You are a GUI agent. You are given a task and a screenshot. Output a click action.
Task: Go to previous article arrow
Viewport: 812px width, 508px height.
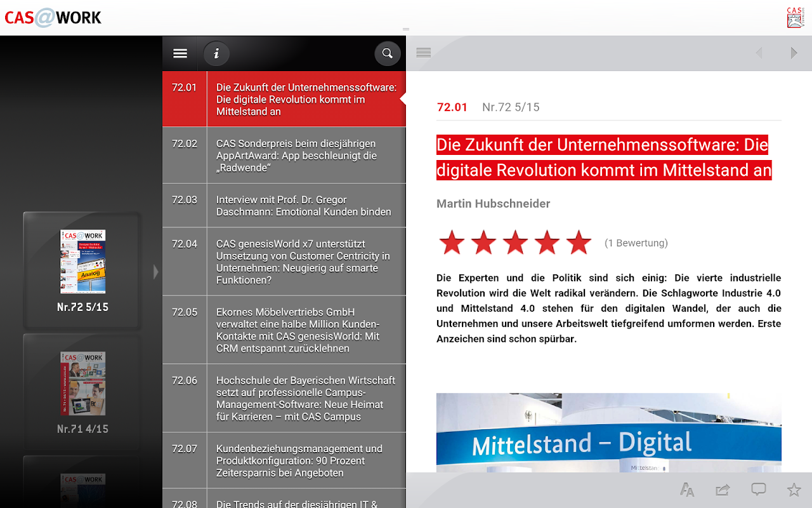759,53
